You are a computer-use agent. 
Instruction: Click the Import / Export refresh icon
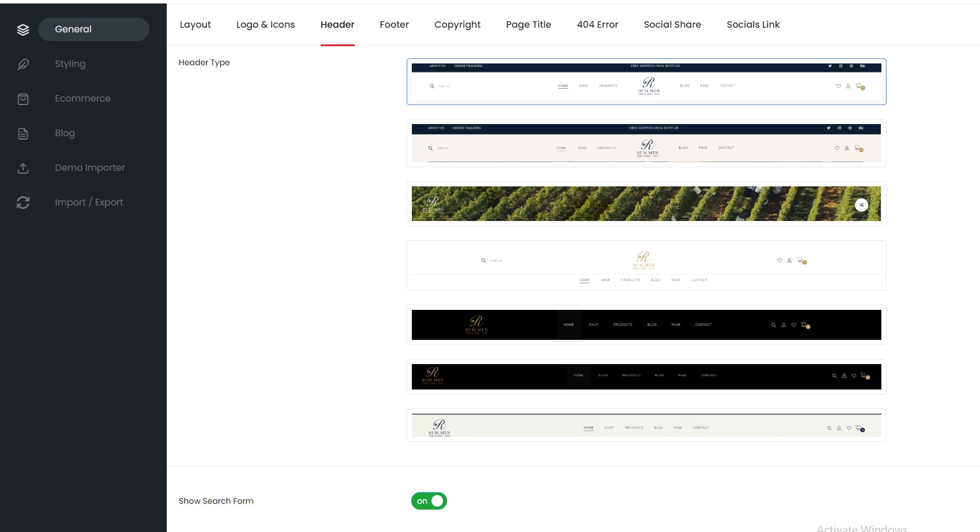(23, 203)
